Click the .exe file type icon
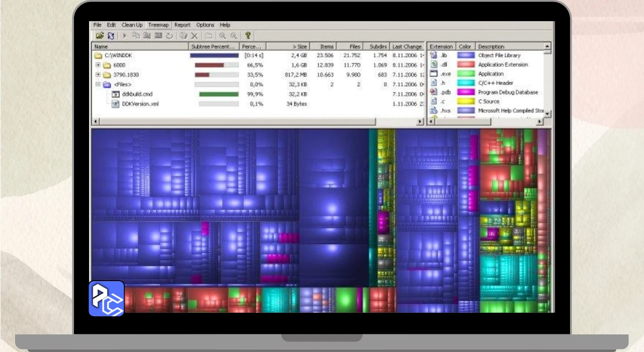 (433, 74)
